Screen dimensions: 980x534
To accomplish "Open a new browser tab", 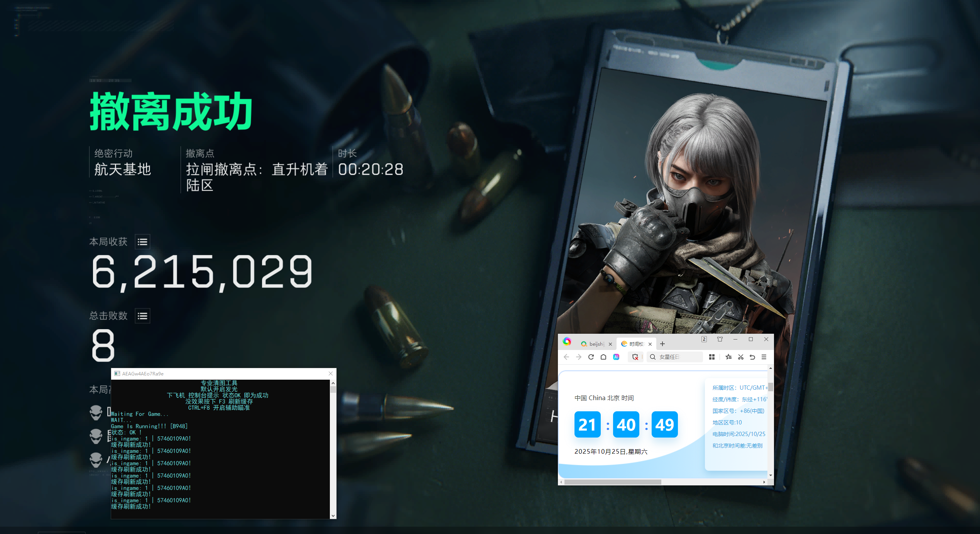I will pos(662,344).
